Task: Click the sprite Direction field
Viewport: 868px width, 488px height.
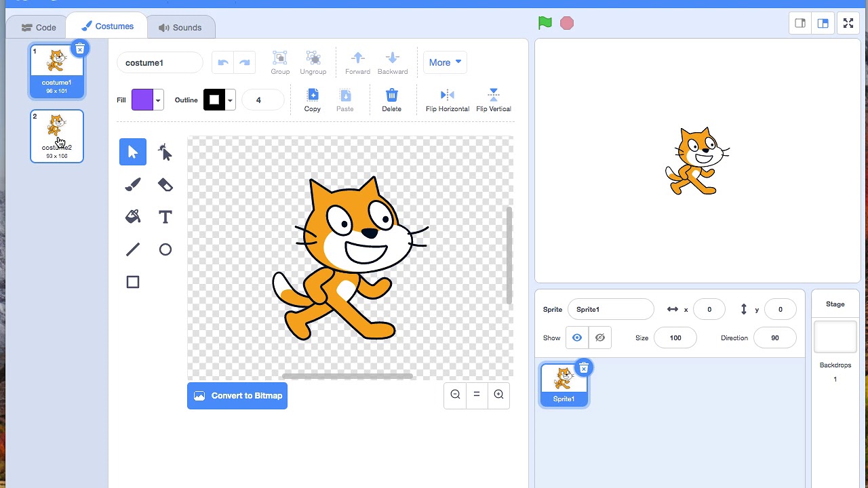Action: (x=774, y=338)
